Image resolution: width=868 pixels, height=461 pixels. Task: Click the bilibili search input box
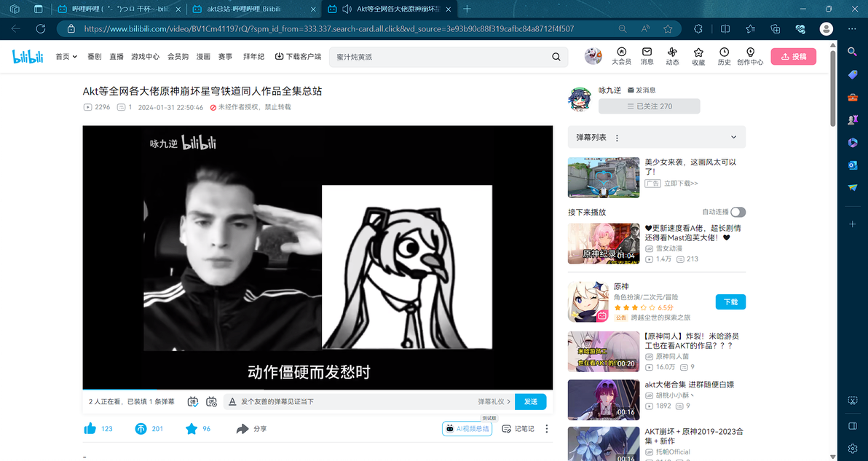(x=440, y=57)
